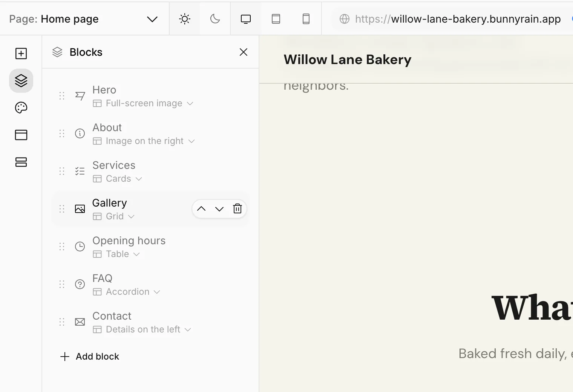573x392 pixels.
Task: Click the FAQ block drag handle
Action: (62, 284)
